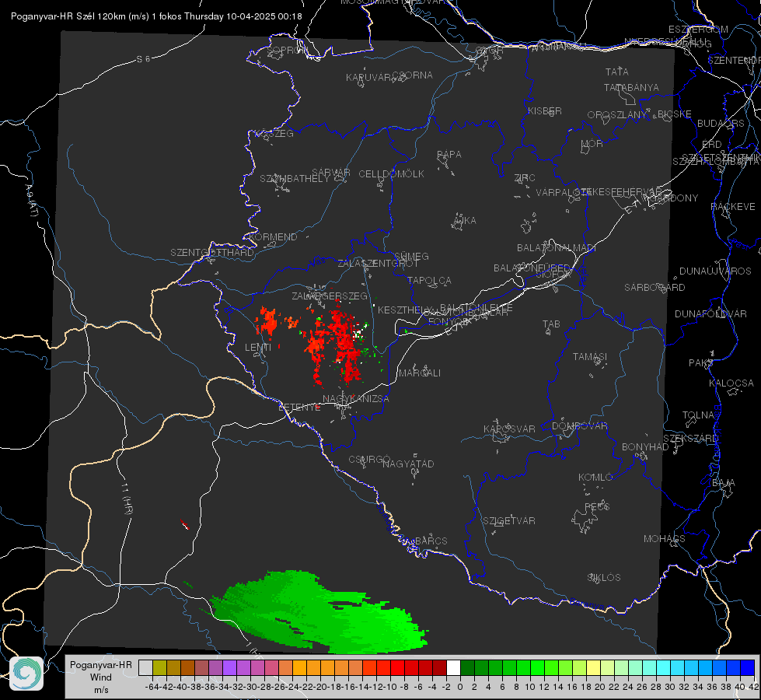
Task: Click the ZIRC city label
Action: 525,178
